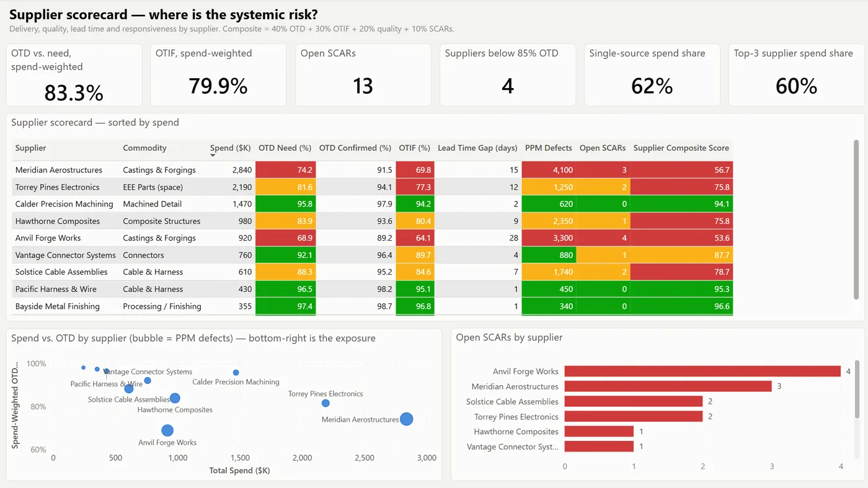Click the Composite Structures commodity cell
This screenshot has height=488, width=868.
(162, 221)
